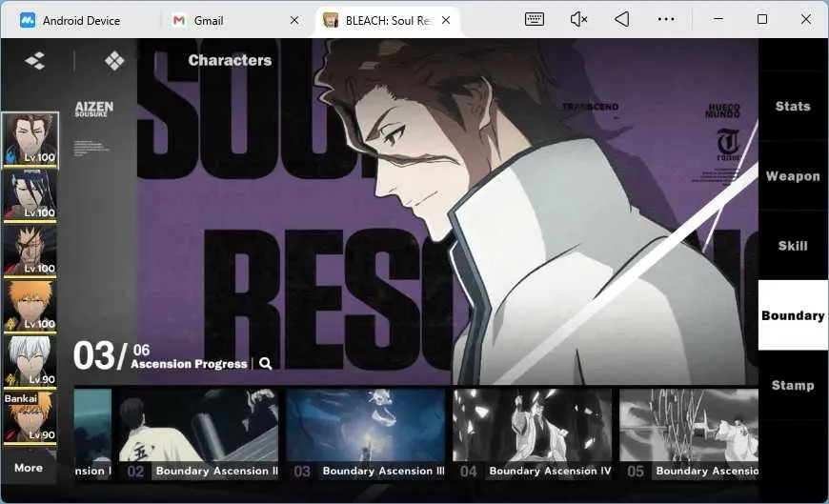829x504 pixels.
Task: Open Boundary Ascension III card
Action: [x=365, y=434]
